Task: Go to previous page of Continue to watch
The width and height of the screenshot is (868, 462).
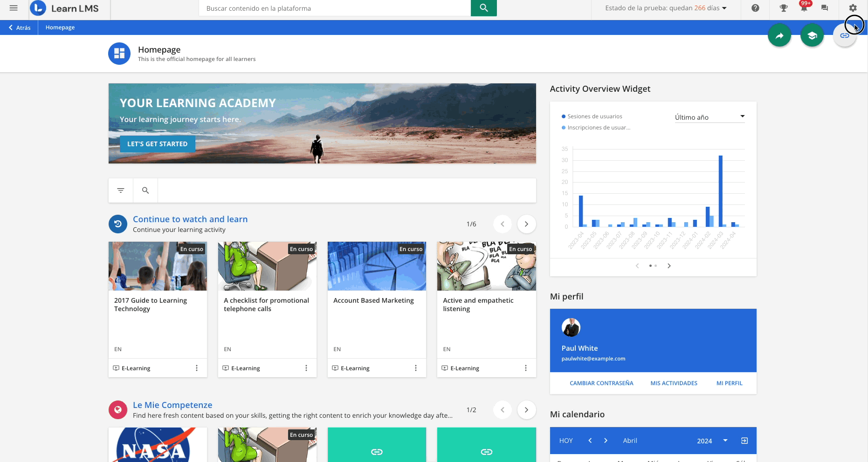Action: click(503, 224)
